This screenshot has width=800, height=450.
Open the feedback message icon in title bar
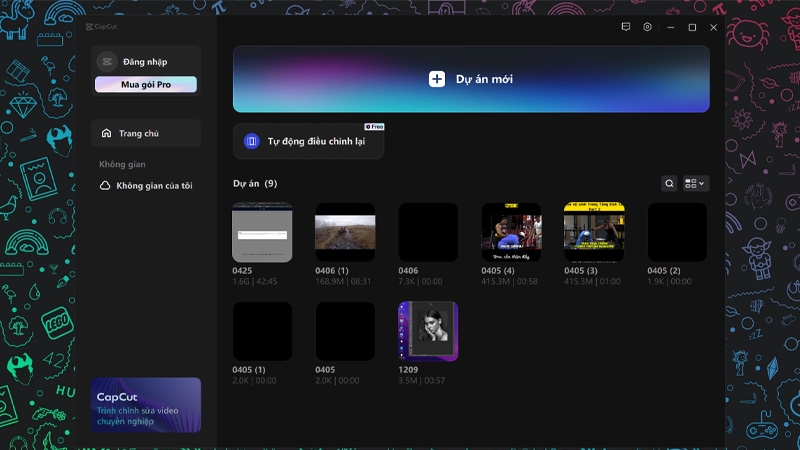pos(626,27)
